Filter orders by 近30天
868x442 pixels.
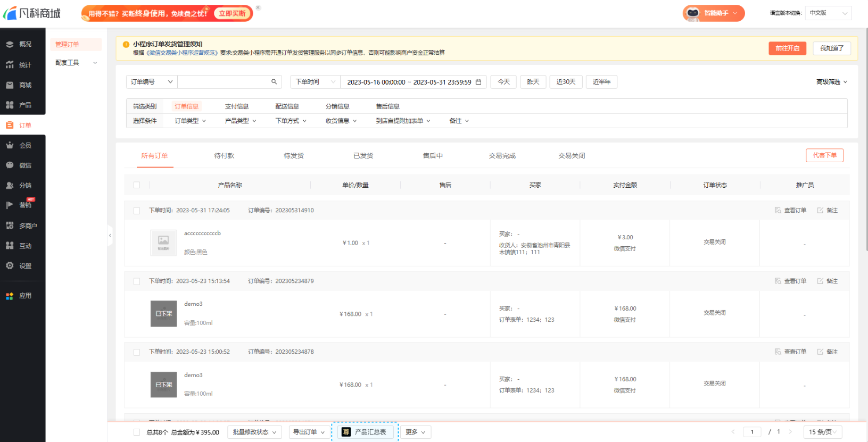coord(566,82)
